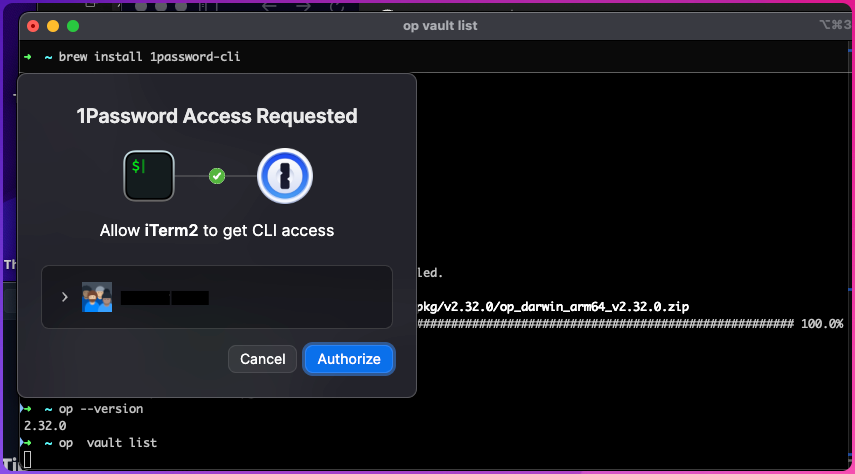The image size is (855, 474).
Task: Click the 100.0% download progress bar
Action: pyautogui.click(x=605, y=324)
